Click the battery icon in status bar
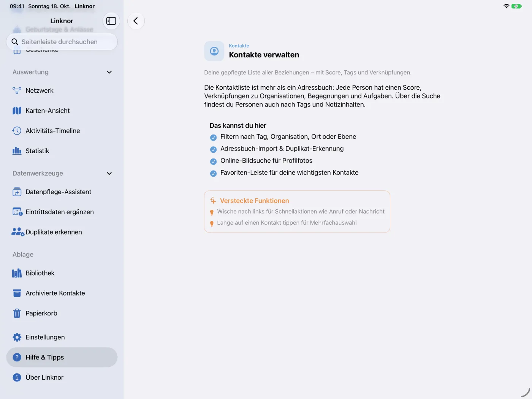Screen dimensions: 532x399 (516, 6)
